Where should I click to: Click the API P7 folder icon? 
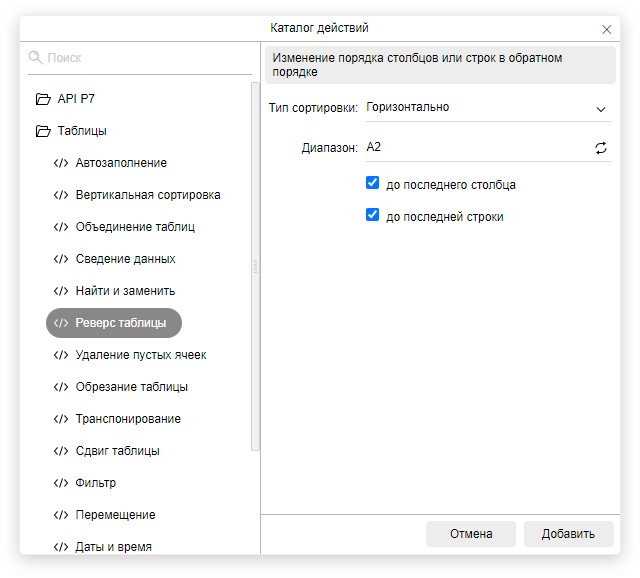(43, 99)
